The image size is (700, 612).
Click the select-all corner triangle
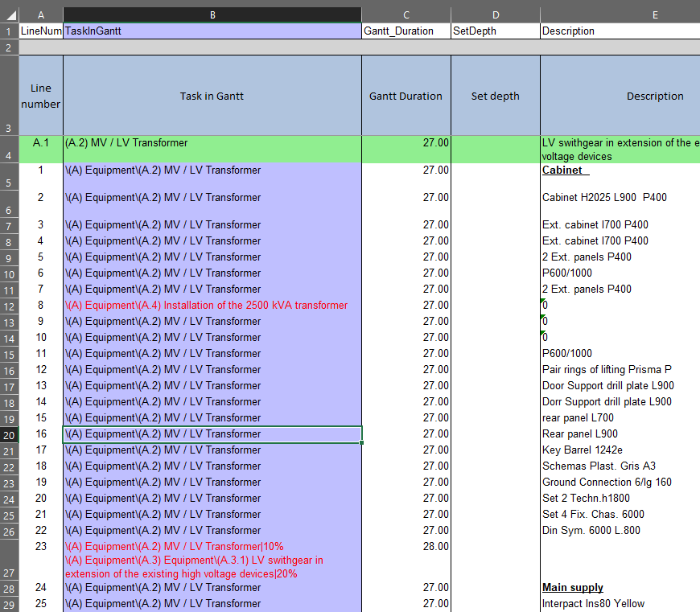(x=9, y=15)
